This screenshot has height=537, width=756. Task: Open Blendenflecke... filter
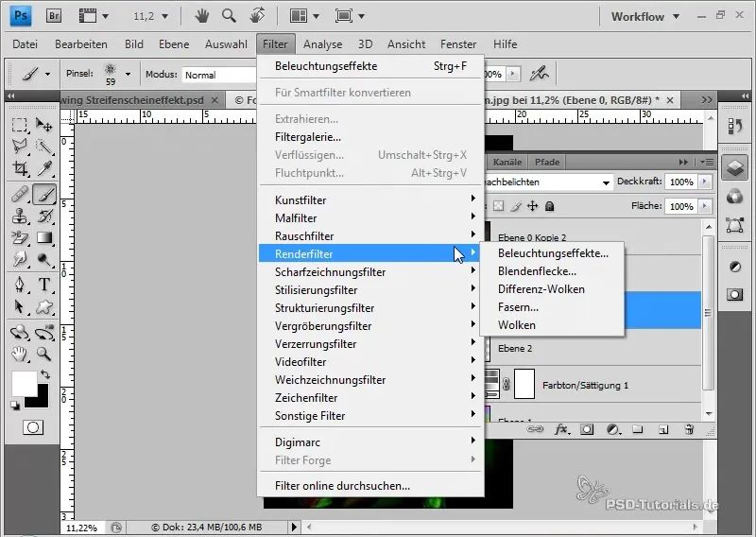click(x=537, y=271)
